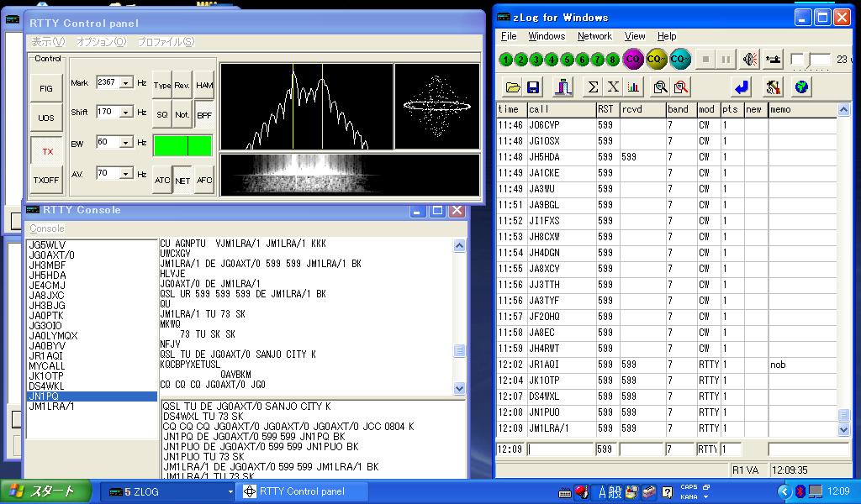
Task: Click the pause button in zLog toolbar
Action: [726, 60]
